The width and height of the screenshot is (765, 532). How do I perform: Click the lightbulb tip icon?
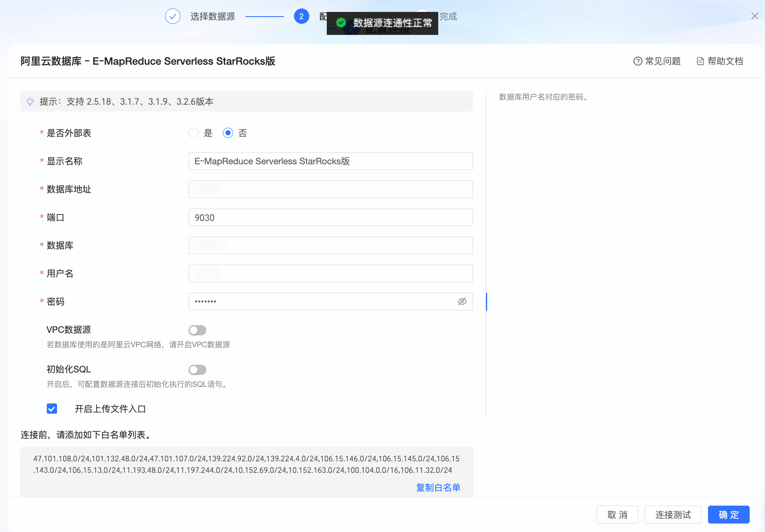tap(30, 102)
